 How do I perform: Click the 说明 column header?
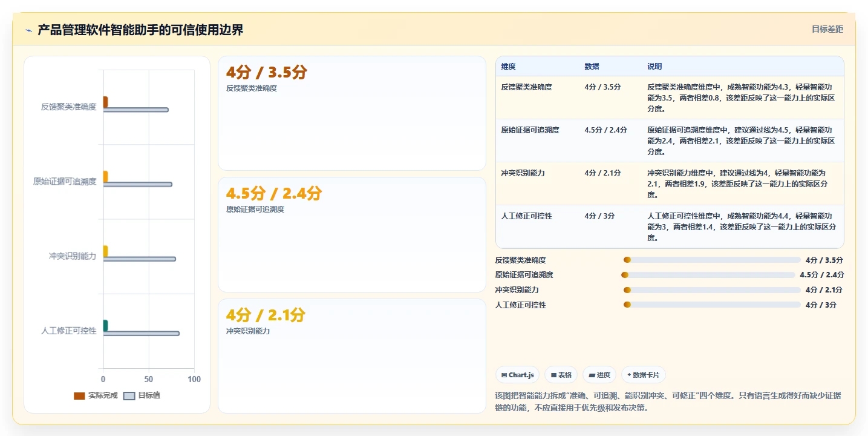point(654,67)
